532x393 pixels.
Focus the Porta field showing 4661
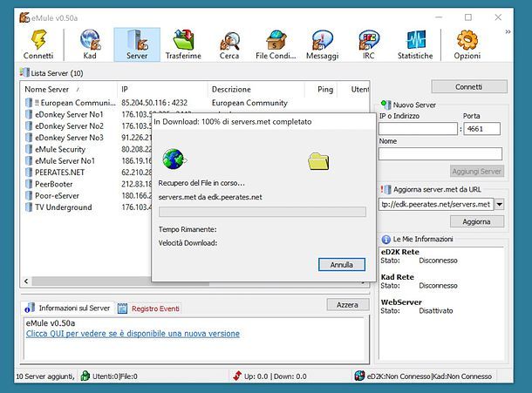tap(481, 129)
